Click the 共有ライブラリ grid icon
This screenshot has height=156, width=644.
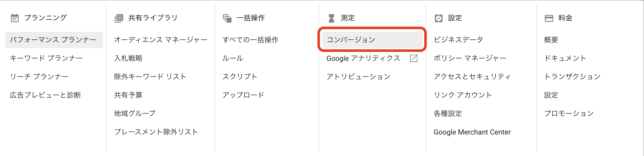[119, 18]
